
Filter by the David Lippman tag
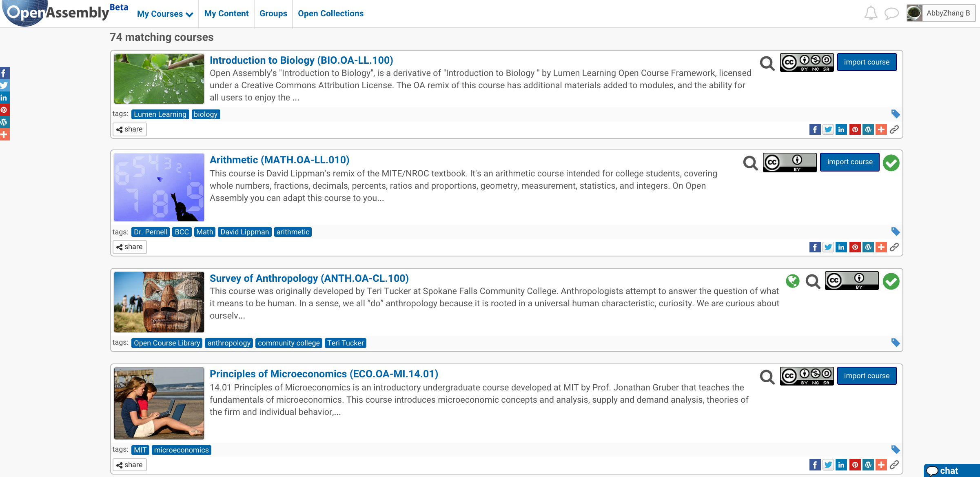coord(244,232)
